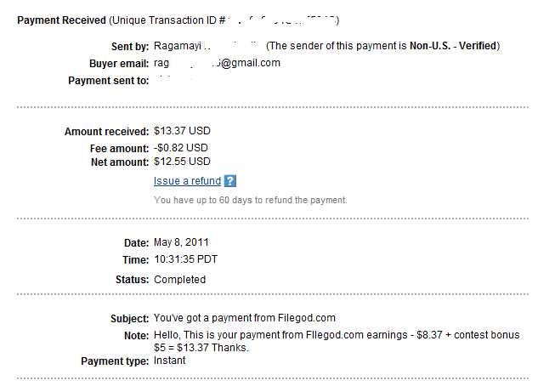The width and height of the screenshot is (538, 392).
Task: Open the refund help question mark icon
Action: (230, 181)
